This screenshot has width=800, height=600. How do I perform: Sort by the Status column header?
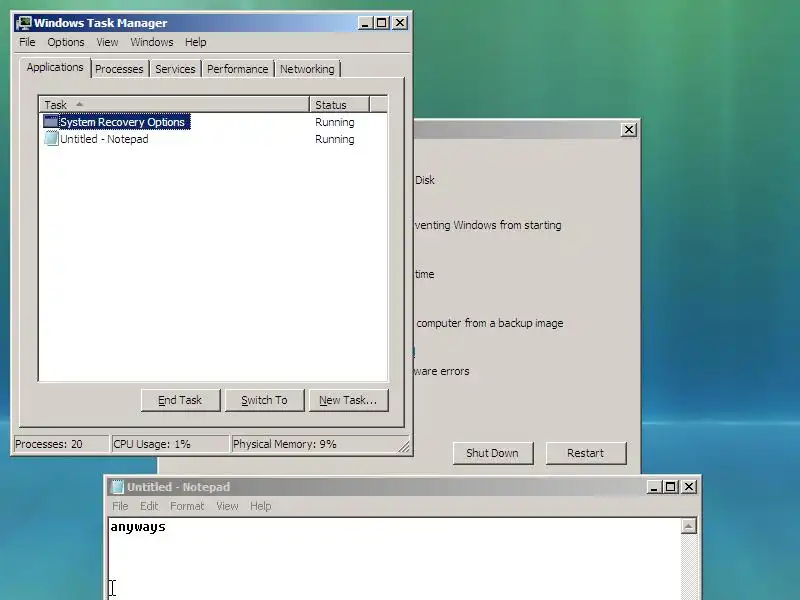point(339,105)
